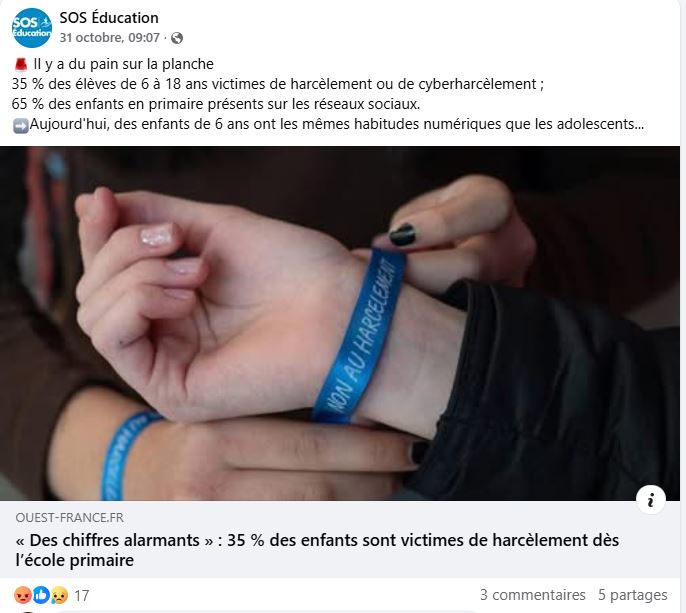The height and width of the screenshot is (613, 686).
Task: Open the SOS Éducation profile picture
Action: 32,28
